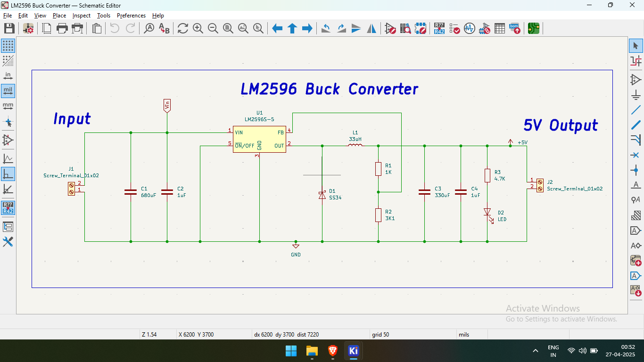Viewport: 644px width, 362px height.
Task: Choose the Add Power Symbol tool
Action: pos(636,95)
